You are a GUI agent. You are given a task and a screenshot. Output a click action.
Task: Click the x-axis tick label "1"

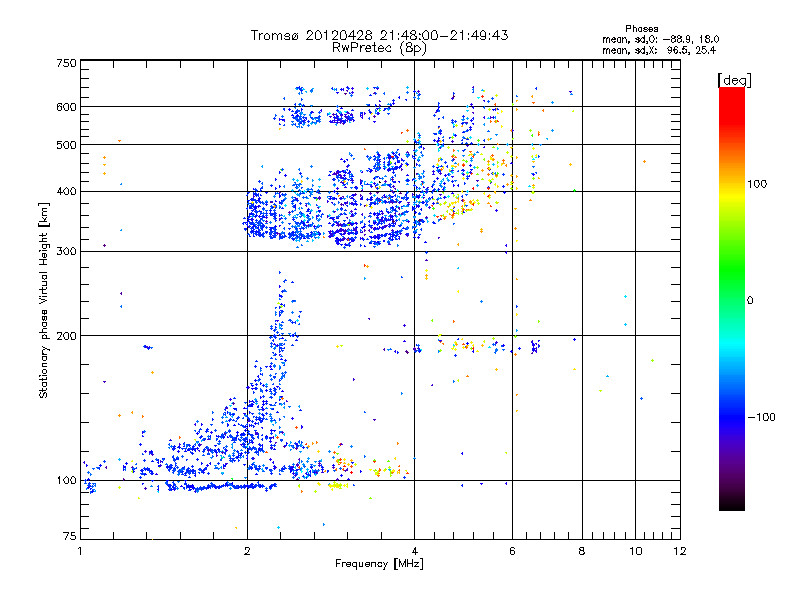click(x=80, y=551)
